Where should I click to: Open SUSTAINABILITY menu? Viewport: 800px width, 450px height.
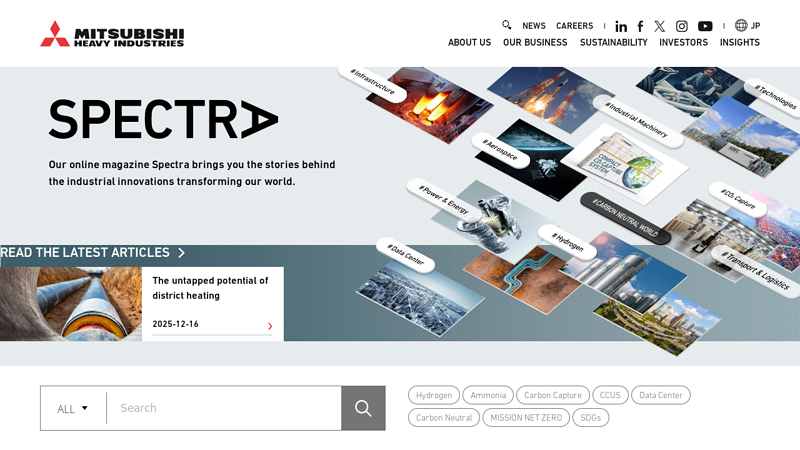click(x=613, y=42)
